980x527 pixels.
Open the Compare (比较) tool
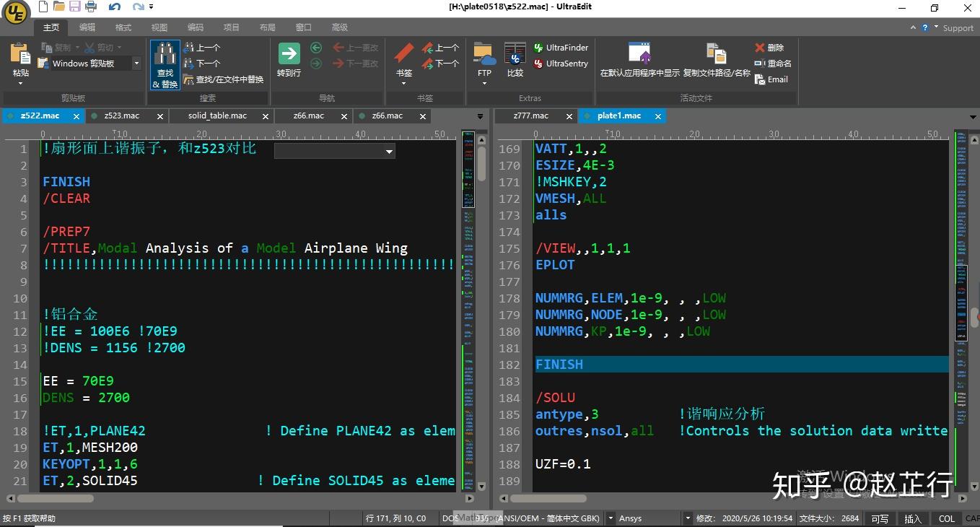[x=515, y=55]
